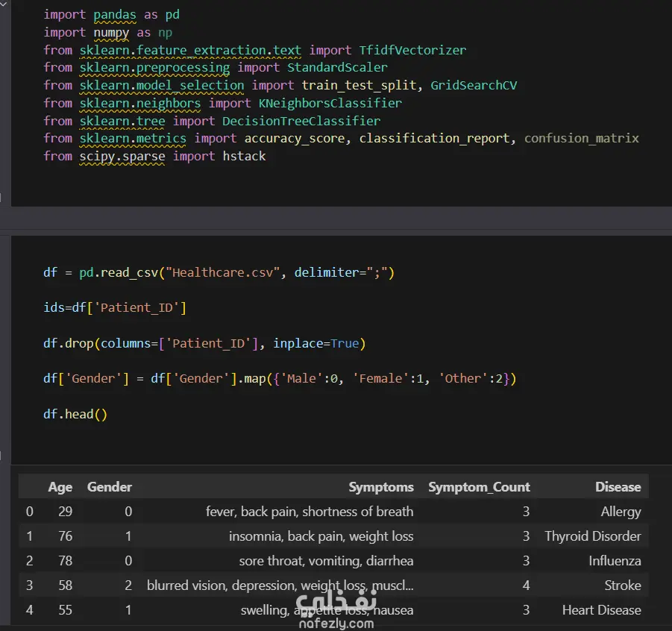Screen dimensions: 672x631
Task: Click the "Healthcare.csv" string in read_csv
Action: [225, 272]
